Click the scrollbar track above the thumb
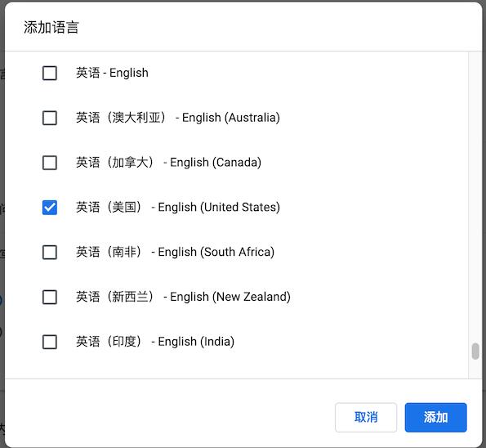The image size is (486, 448). [x=475, y=197]
